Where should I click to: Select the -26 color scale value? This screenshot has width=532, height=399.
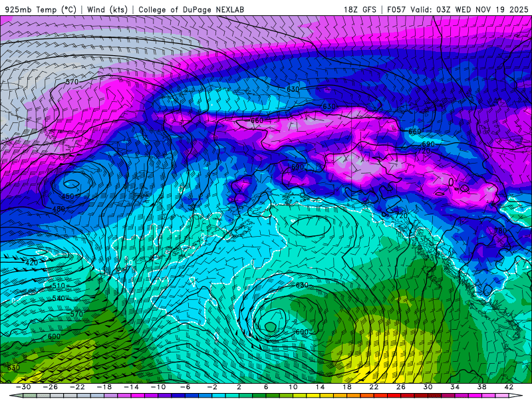(51, 387)
